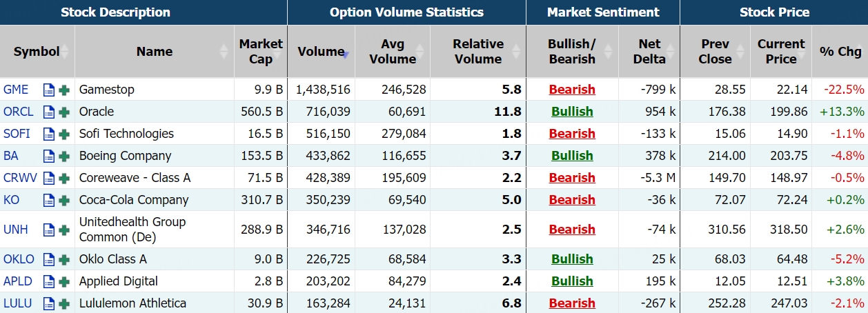Sort by Net Delta column header

(x=649, y=52)
